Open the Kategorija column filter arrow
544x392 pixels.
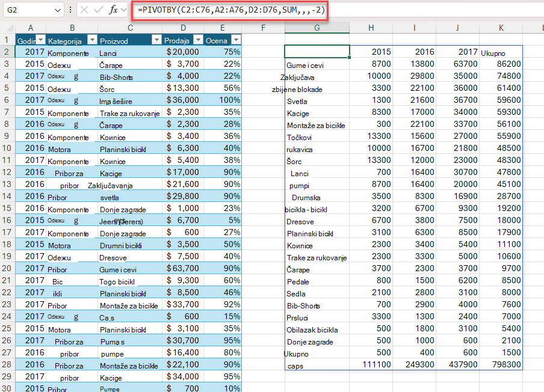click(92, 40)
